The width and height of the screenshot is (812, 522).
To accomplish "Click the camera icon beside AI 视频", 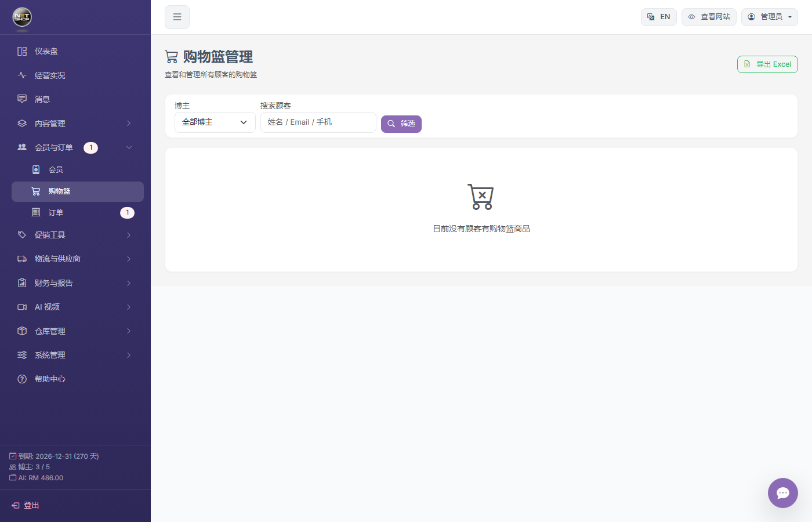I will [x=22, y=307].
